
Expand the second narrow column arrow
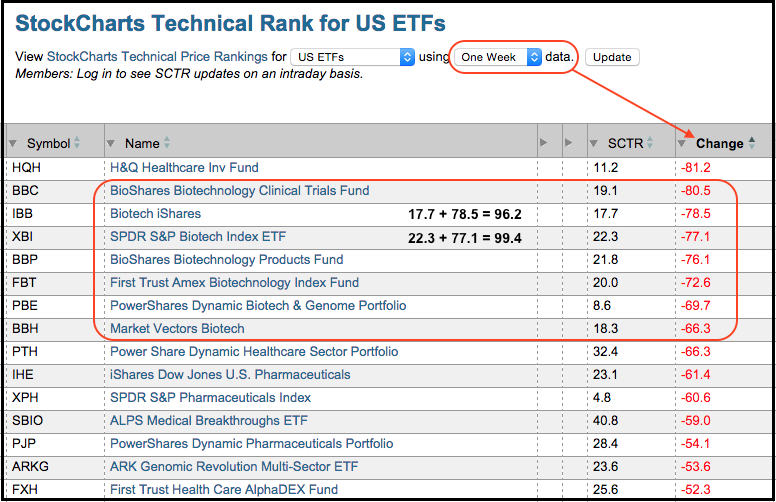(569, 143)
